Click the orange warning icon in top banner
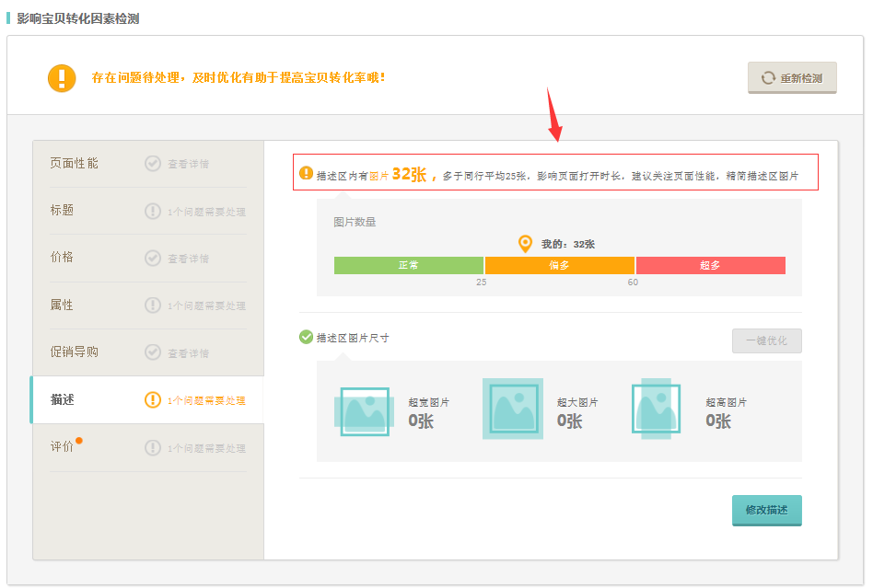Image resolution: width=873 pixels, height=588 pixels. [62, 78]
